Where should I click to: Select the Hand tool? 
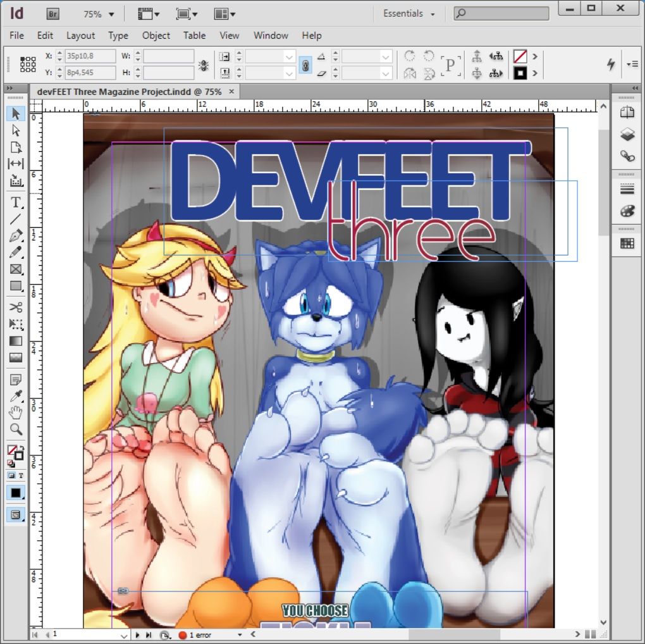pos(16,412)
